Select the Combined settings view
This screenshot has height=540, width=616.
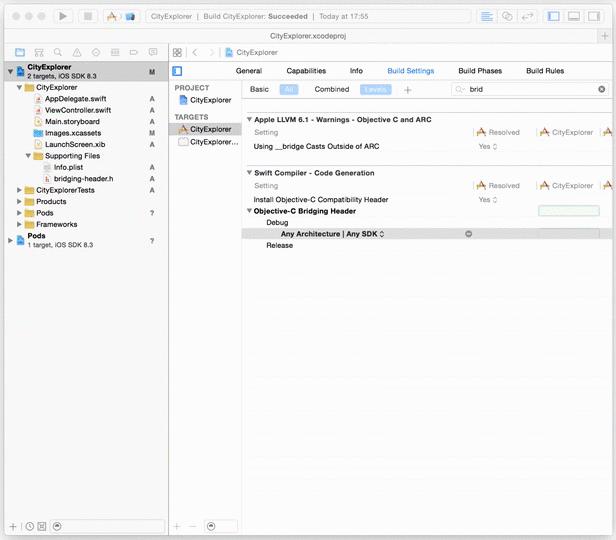332,90
